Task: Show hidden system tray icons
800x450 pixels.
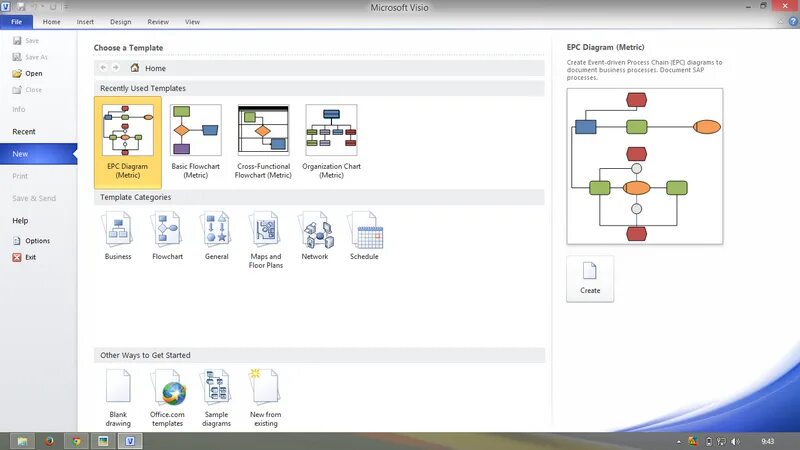Action: pos(679,442)
